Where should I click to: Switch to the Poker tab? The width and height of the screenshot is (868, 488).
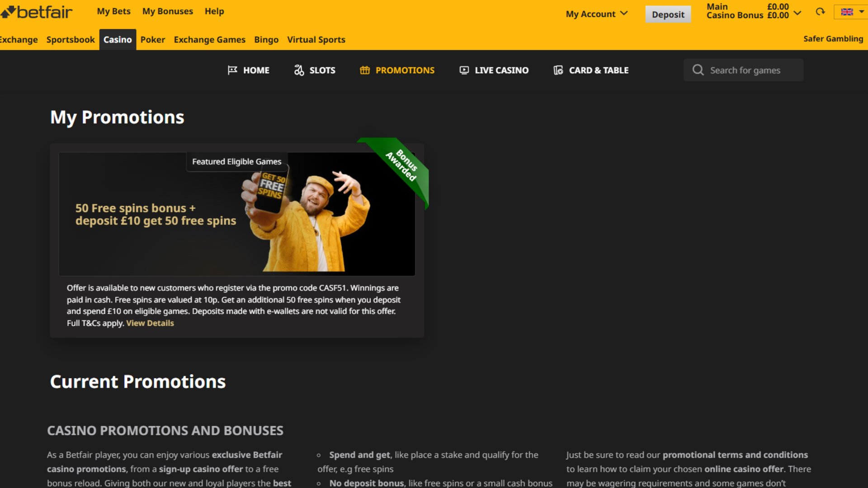(x=153, y=40)
